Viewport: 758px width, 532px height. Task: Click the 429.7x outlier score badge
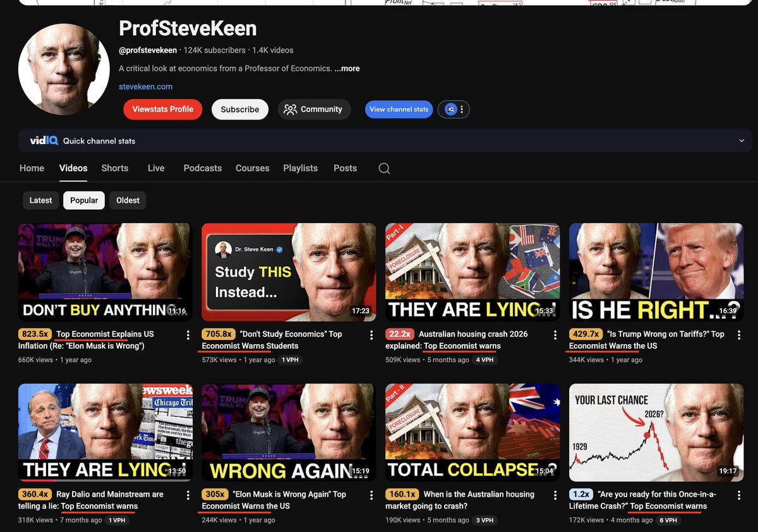(x=586, y=334)
